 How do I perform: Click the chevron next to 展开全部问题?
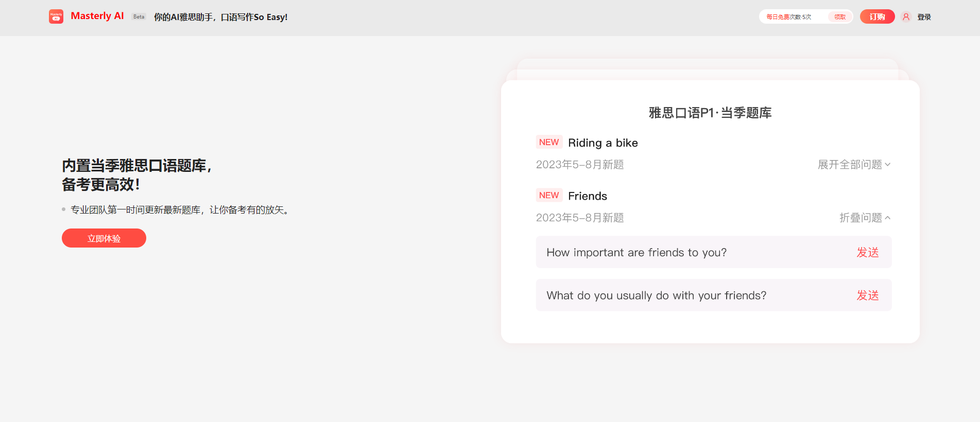[x=887, y=165]
